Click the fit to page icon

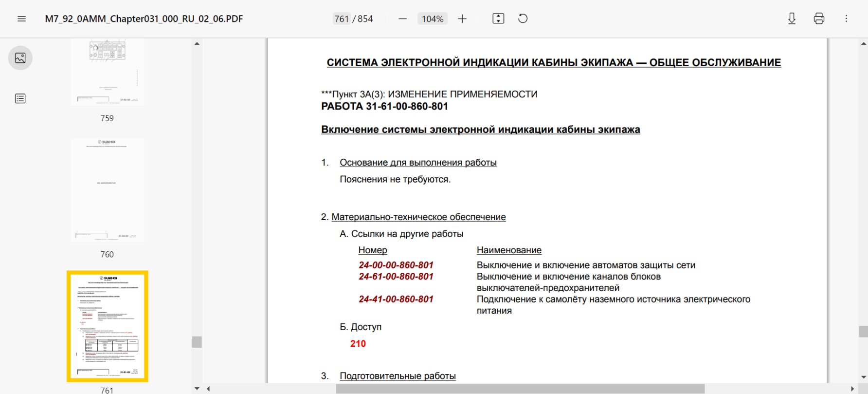[x=498, y=19]
